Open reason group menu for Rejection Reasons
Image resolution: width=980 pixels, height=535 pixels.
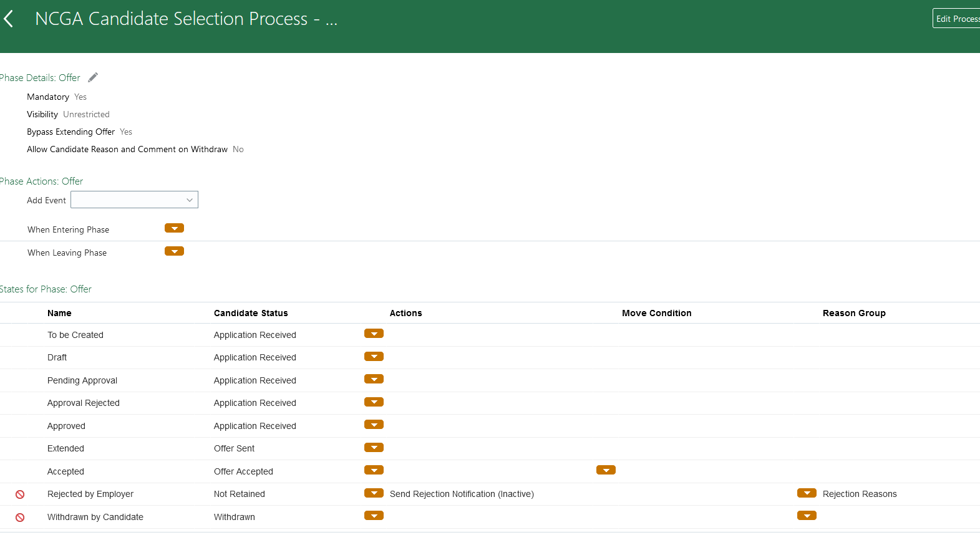(x=807, y=493)
